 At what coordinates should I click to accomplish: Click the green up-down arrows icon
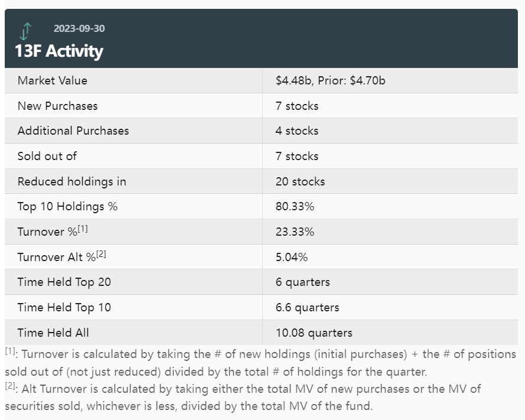pyautogui.click(x=25, y=30)
